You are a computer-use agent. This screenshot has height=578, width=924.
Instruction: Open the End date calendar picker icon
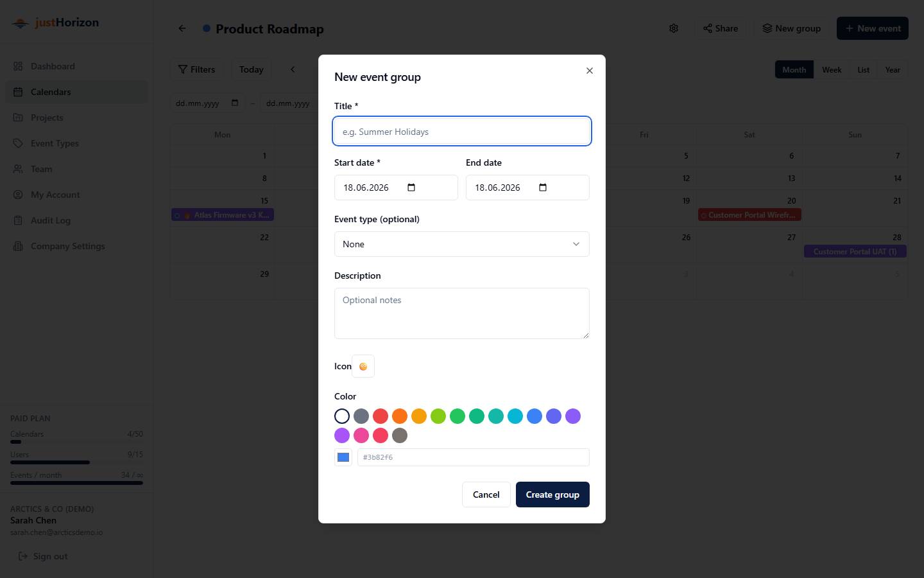click(x=543, y=188)
